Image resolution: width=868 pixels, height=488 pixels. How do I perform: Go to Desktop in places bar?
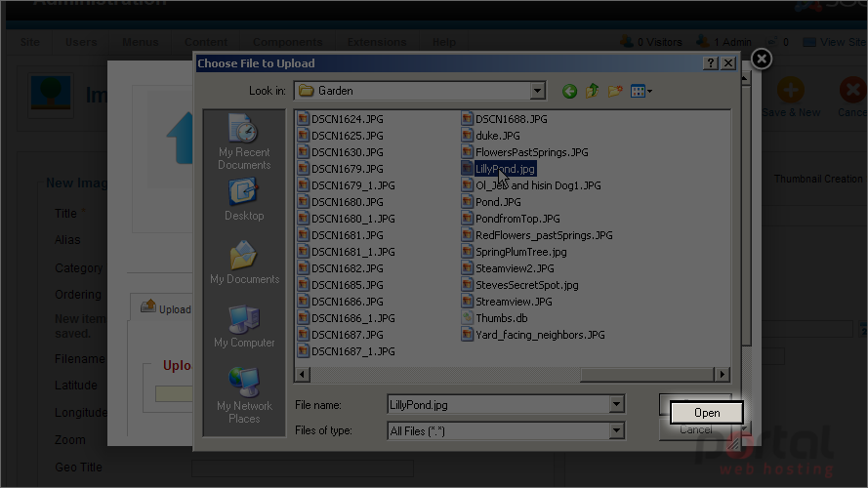point(244,199)
